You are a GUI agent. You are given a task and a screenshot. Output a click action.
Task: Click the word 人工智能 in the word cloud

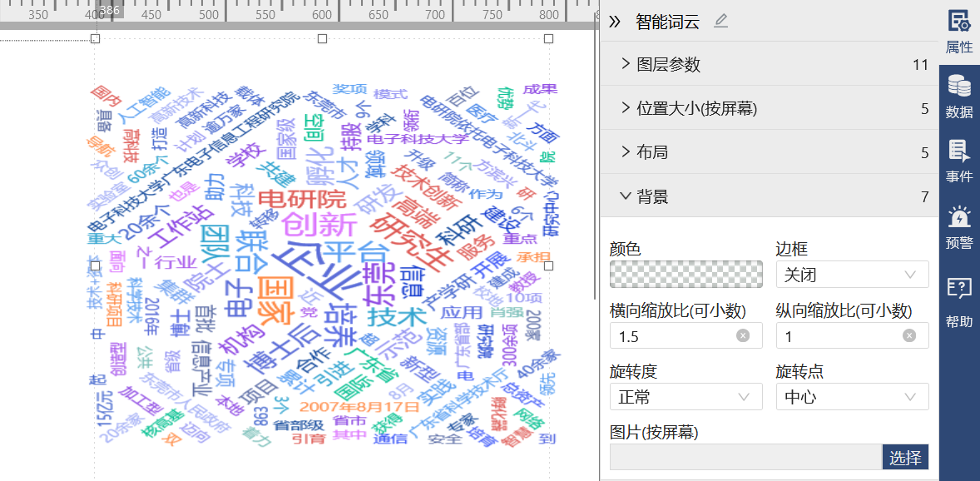coord(143,107)
